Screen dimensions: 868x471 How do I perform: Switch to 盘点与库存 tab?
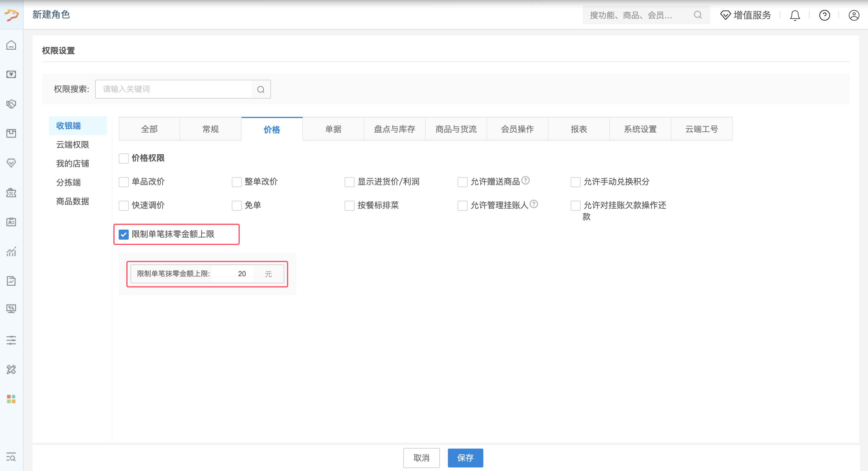394,129
